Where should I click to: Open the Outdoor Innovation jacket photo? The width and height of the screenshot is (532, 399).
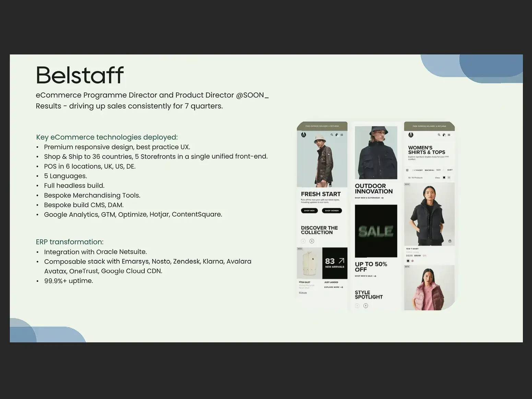(x=376, y=152)
